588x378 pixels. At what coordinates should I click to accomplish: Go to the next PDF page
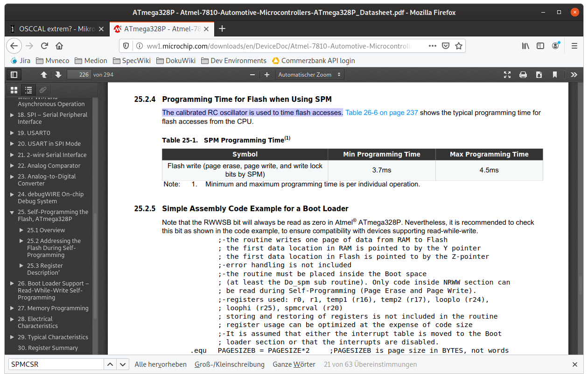[x=58, y=75]
